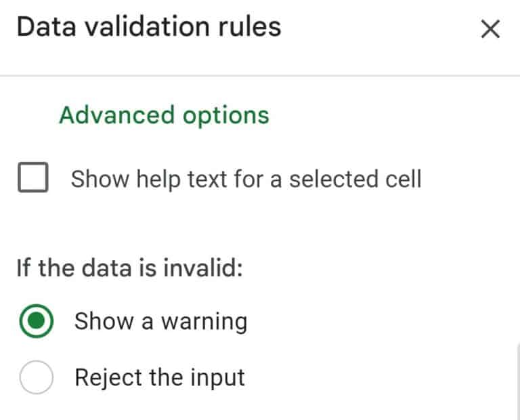Click the 'selected cell' text beside the checkbox
520x420 pixels.
pyautogui.click(x=355, y=178)
